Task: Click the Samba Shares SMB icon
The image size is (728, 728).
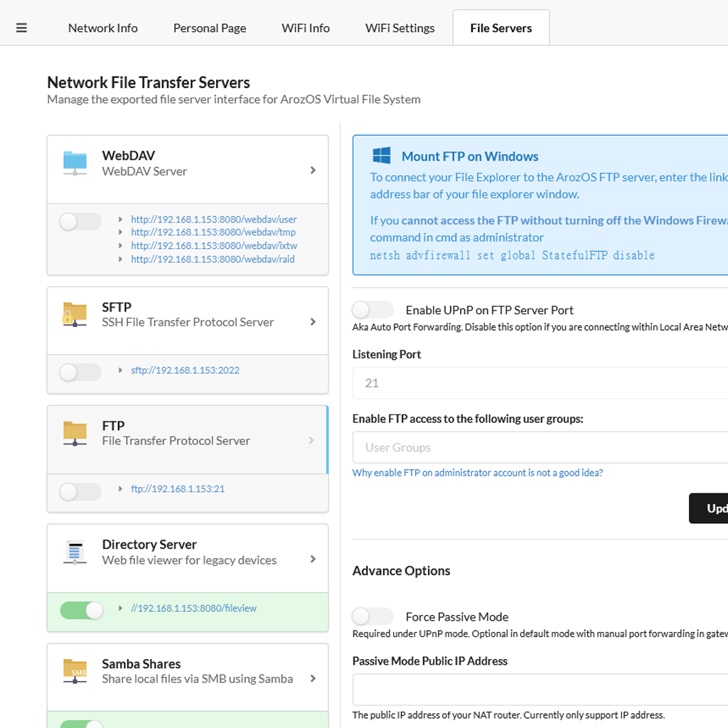Action: pyautogui.click(x=75, y=671)
